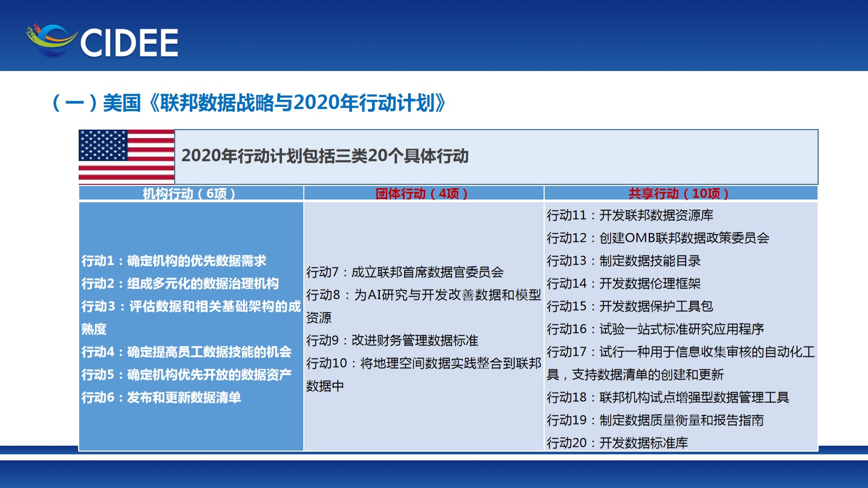Click 行动4 确定提高员工数据技能的机会 line
This screenshot has width=868, height=488.
(x=187, y=352)
